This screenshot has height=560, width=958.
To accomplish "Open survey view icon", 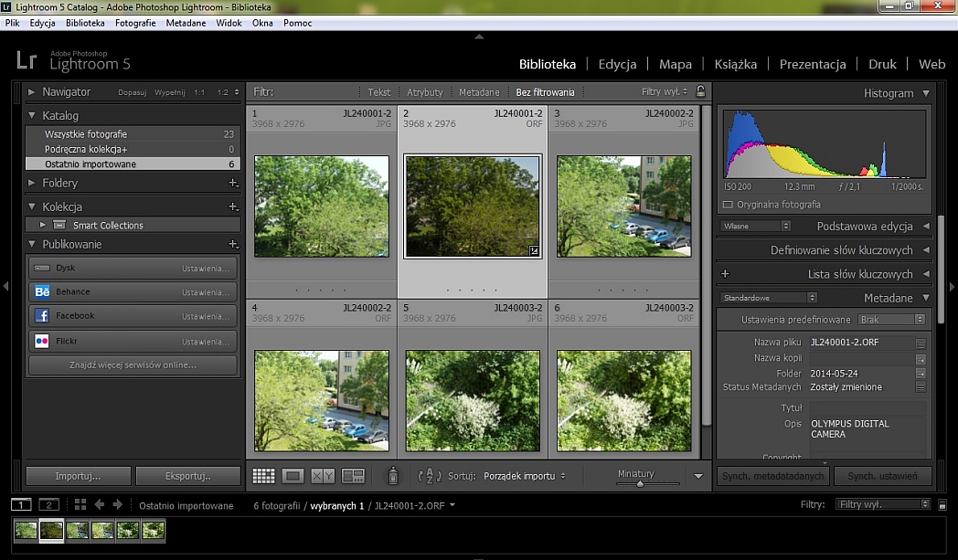I will coord(353,476).
